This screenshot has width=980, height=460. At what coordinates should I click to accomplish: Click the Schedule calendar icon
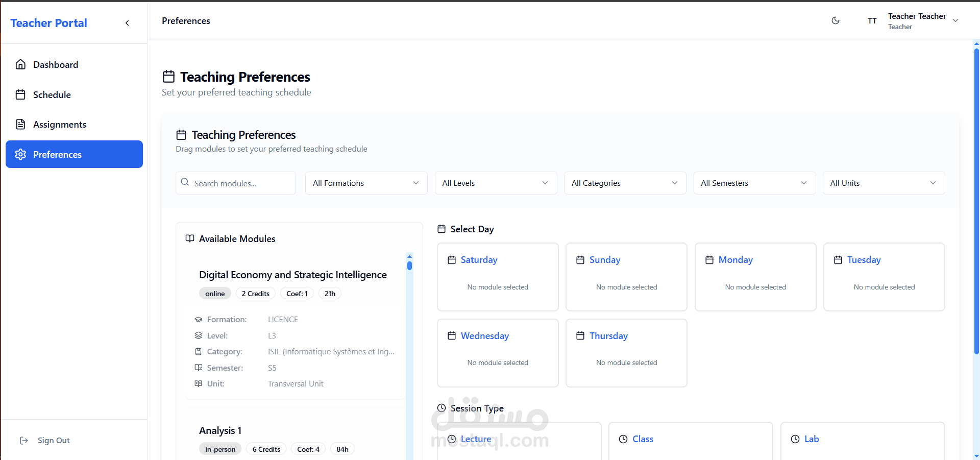coord(20,94)
